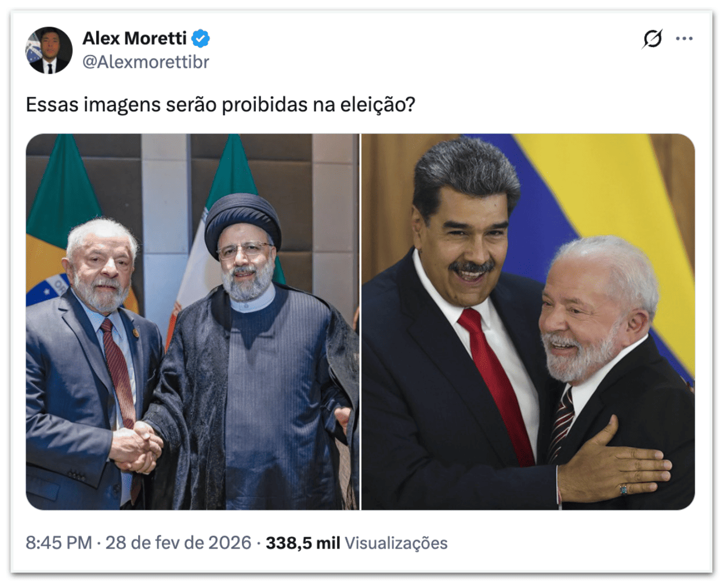Select the tweet text about eleição
This screenshot has height=588, width=724.
tap(220, 104)
